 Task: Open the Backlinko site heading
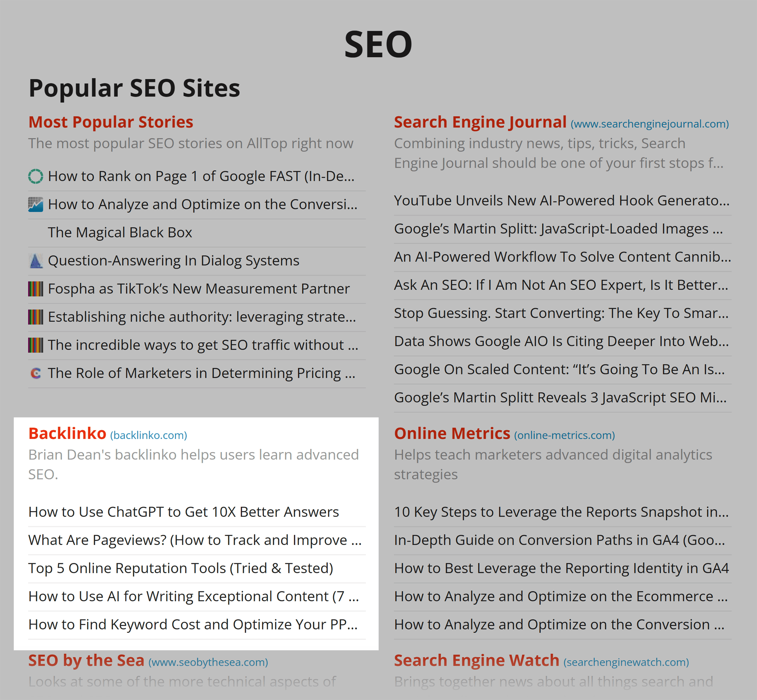click(x=67, y=433)
